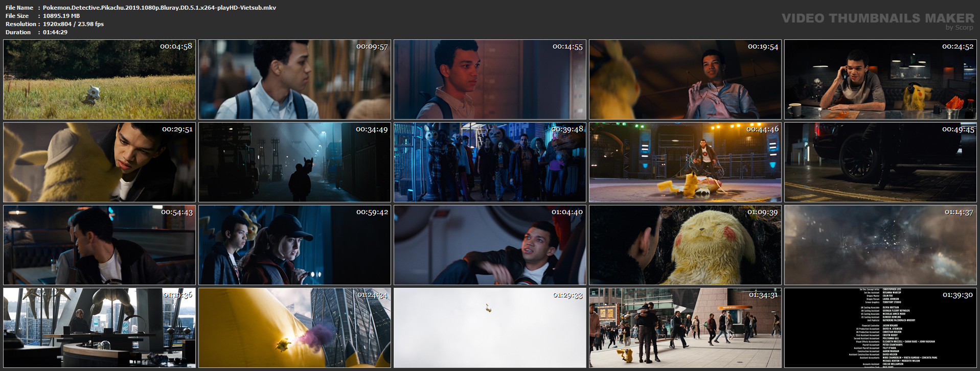Click the thumbnail stamped 01:24:34
Viewport: 980px width, 371px height.
coord(295,328)
